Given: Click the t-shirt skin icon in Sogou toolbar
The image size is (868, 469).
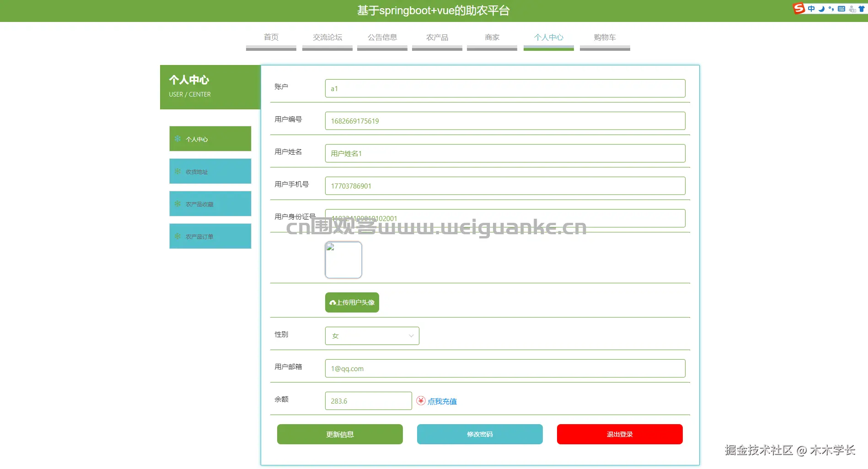Looking at the screenshot, I should tap(862, 9).
